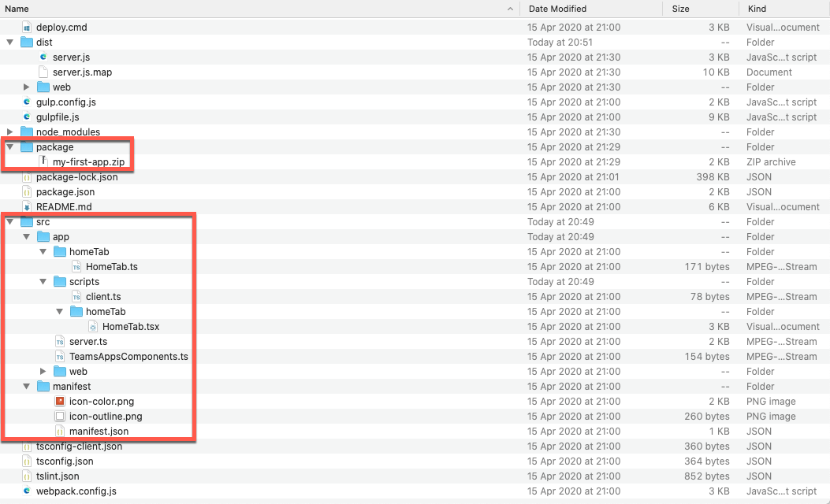Expand the web folder under dist
The image size is (830, 504).
(x=27, y=87)
